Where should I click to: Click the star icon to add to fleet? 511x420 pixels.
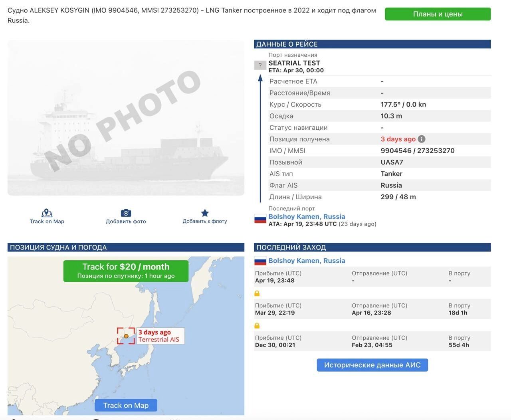click(205, 213)
